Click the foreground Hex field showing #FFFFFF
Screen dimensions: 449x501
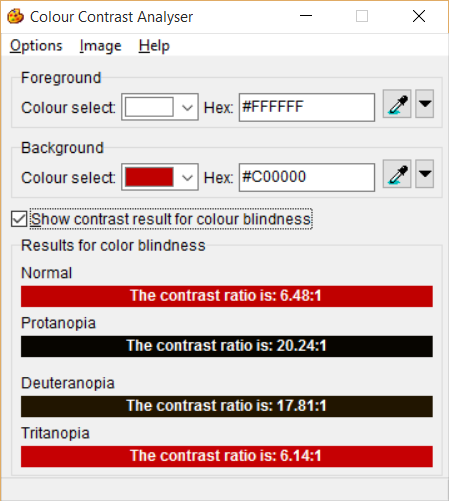(307, 107)
